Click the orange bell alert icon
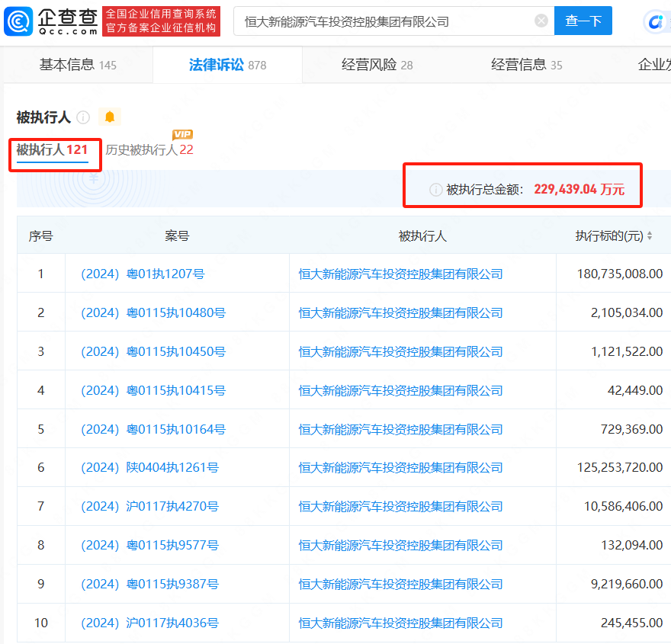The height and width of the screenshot is (644, 671). point(110,117)
